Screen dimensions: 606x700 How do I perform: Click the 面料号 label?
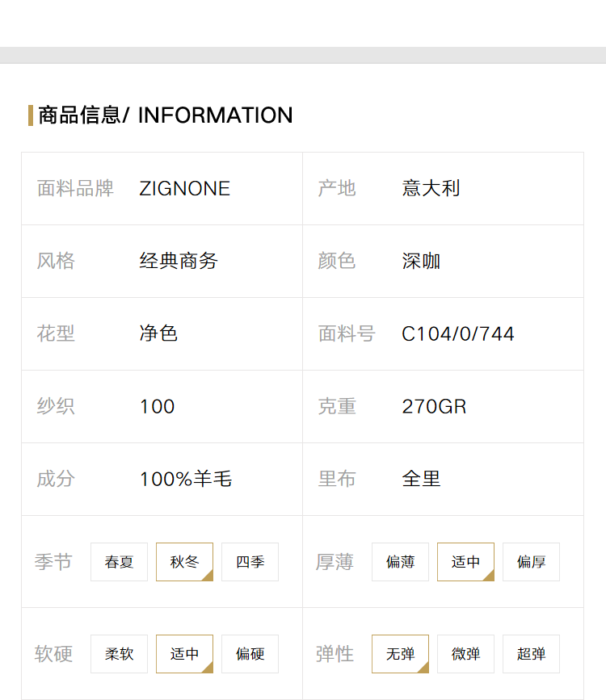click(x=347, y=333)
